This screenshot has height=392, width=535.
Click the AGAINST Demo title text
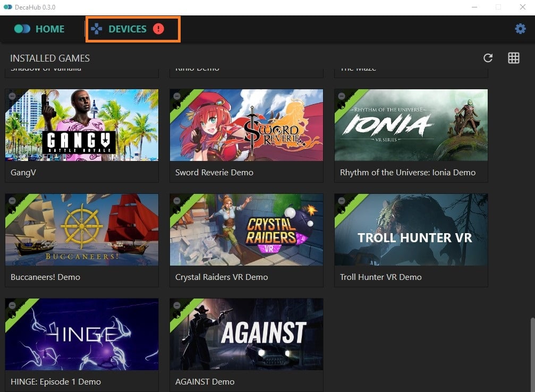[205, 382]
